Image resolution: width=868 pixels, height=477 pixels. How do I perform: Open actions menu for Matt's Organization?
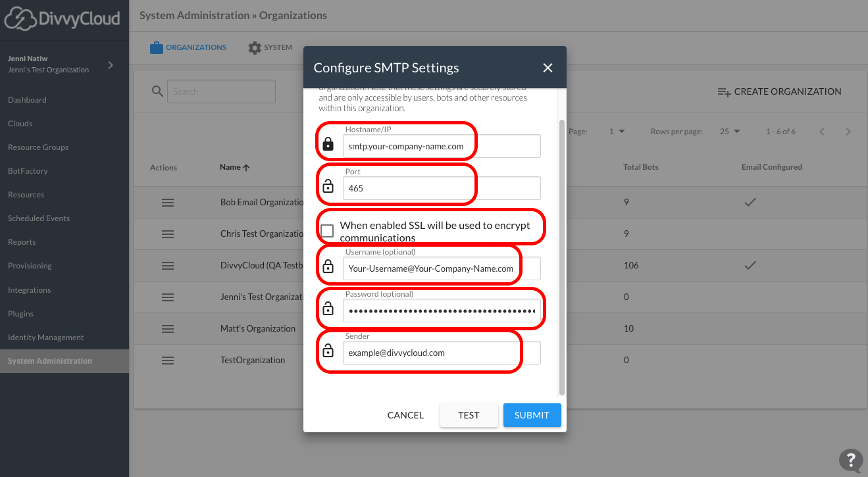pyautogui.click(x=168, y=329)
